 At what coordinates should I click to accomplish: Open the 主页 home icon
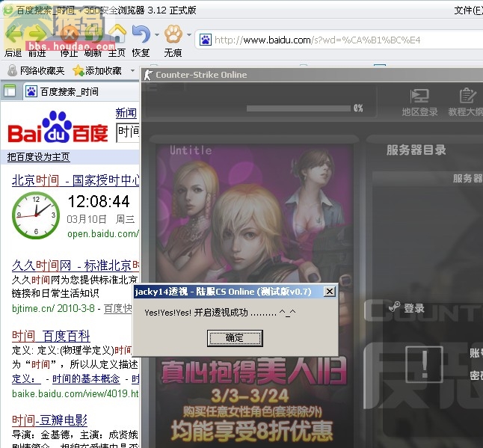click(117, 34)
